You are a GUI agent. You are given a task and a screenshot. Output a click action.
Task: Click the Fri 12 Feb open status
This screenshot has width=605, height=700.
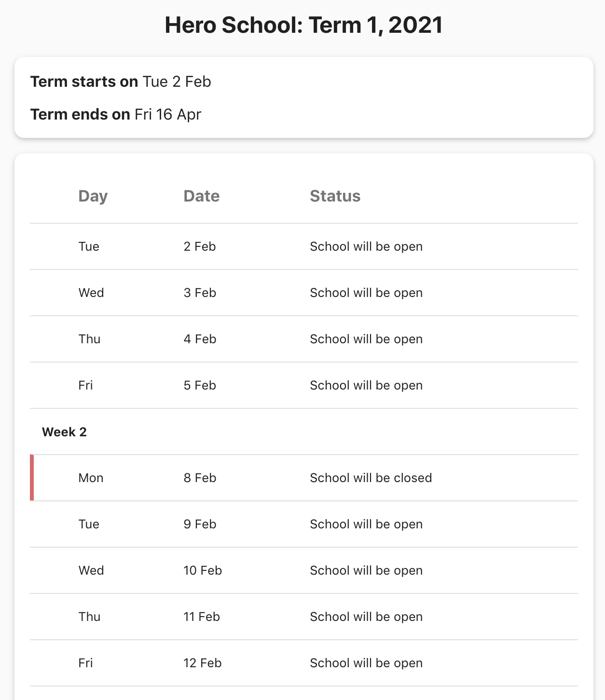366,663
